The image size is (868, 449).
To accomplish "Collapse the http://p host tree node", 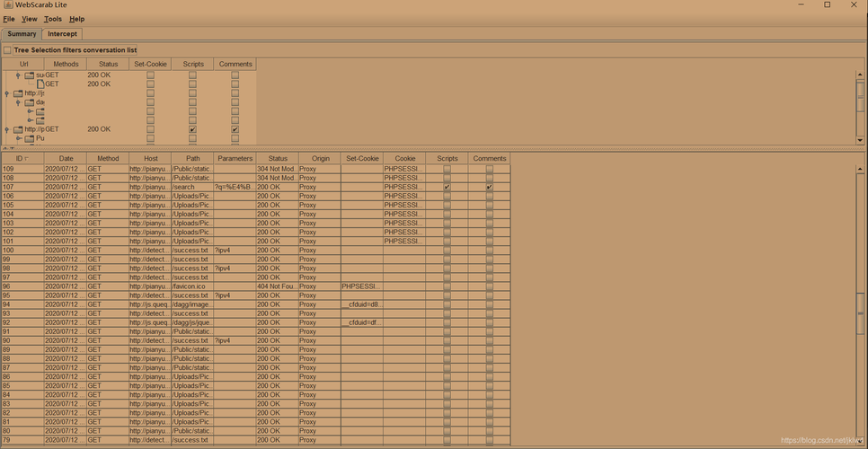I will coord(6,129).
